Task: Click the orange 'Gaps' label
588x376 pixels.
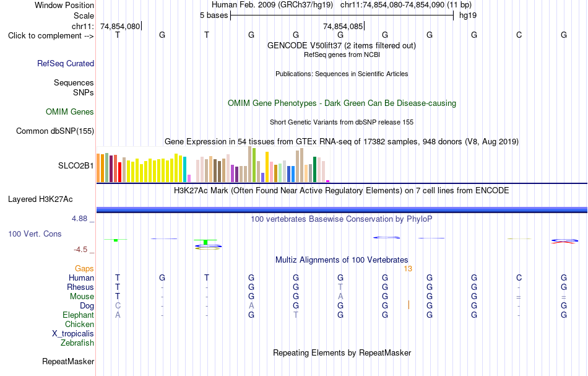Action: click(x=84, y=268)
